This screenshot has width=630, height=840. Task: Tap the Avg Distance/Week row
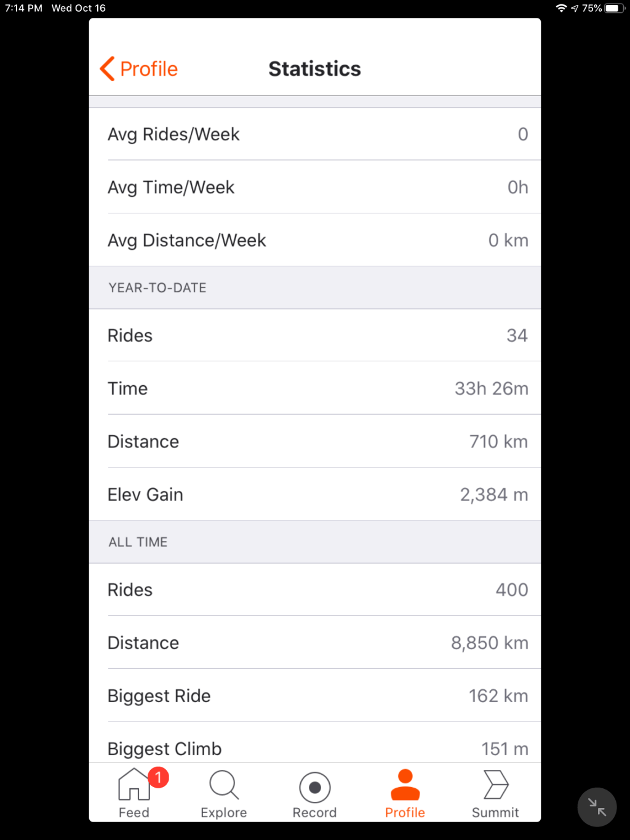pos(315,240)
